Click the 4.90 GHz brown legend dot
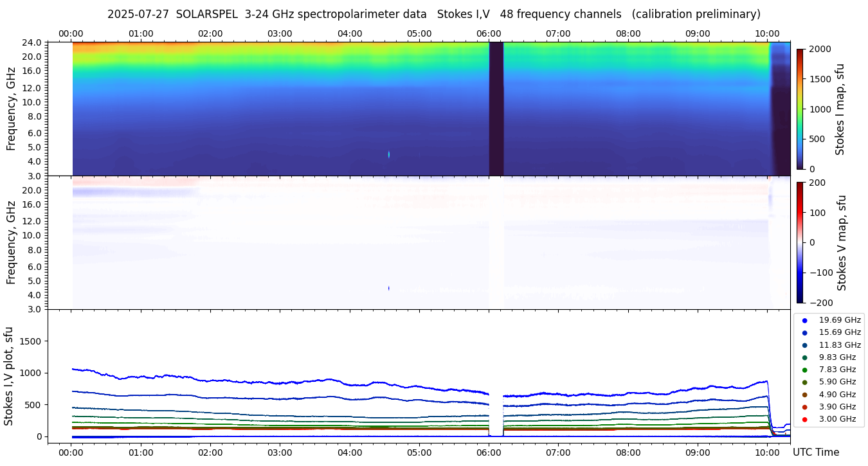The height and width of the screenshot is (466, 868). (804, 395)
